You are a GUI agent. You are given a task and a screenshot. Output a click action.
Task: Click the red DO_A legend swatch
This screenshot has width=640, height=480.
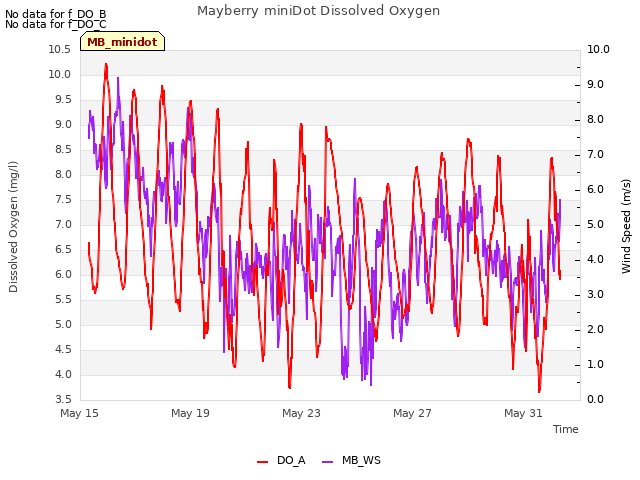click(262, 462)
